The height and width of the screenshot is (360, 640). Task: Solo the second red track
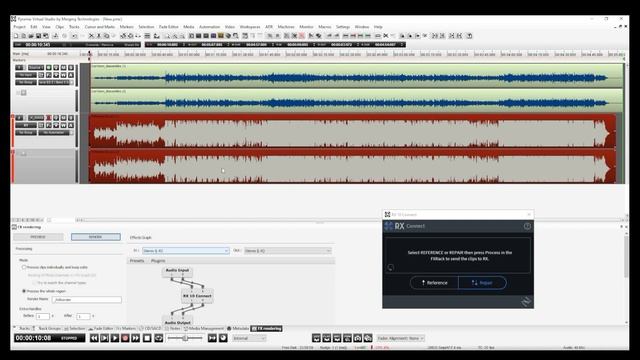(71, 118)
